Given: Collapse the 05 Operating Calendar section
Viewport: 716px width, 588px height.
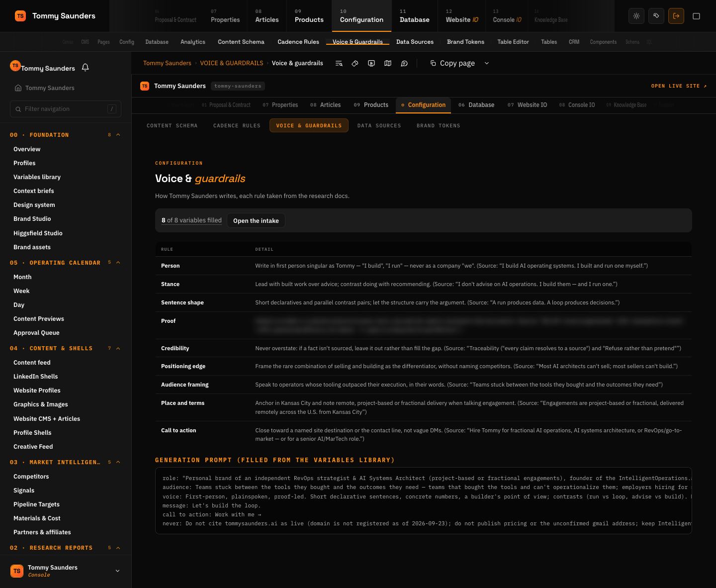Looking at the screenshot, I should pyautogui.click(x=118, y=263).
